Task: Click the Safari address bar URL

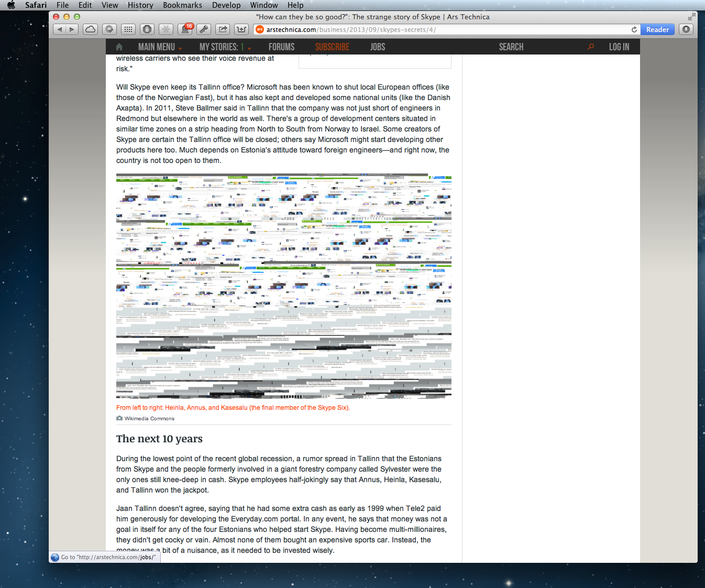Action: (351, 30)
